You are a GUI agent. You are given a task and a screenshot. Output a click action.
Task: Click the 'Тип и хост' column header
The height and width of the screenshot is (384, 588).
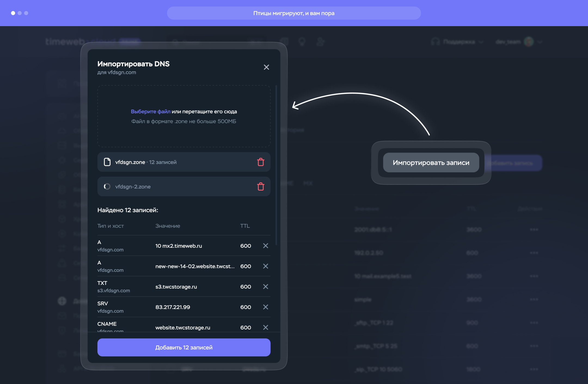point(111,226)
